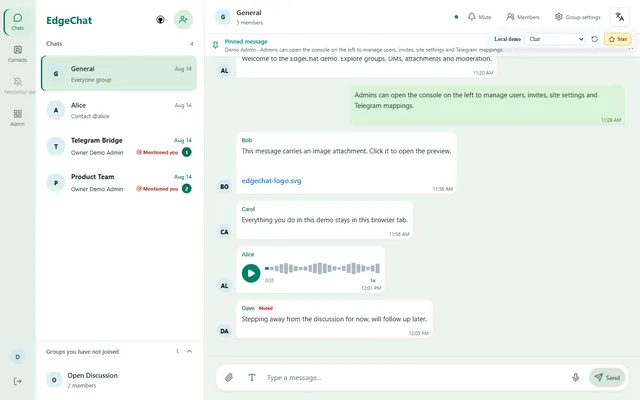Click the microphone voice record icon

click(x=576, y=378)
